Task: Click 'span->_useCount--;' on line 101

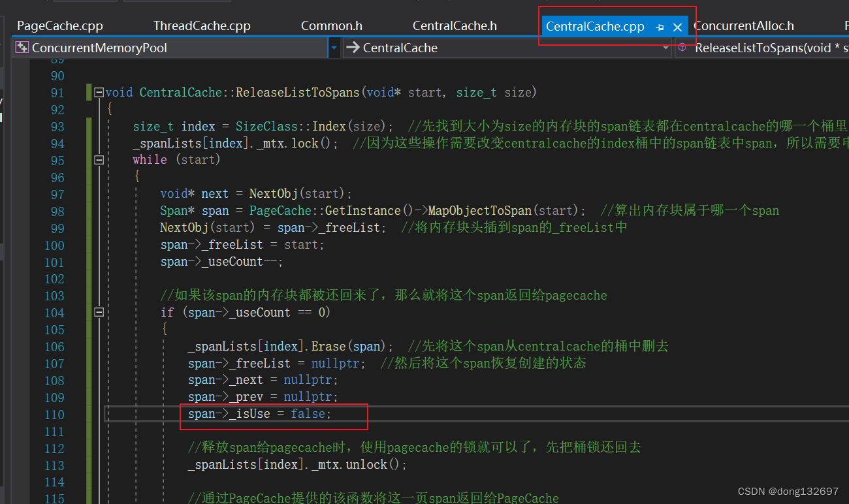Action: coord(221,262)
